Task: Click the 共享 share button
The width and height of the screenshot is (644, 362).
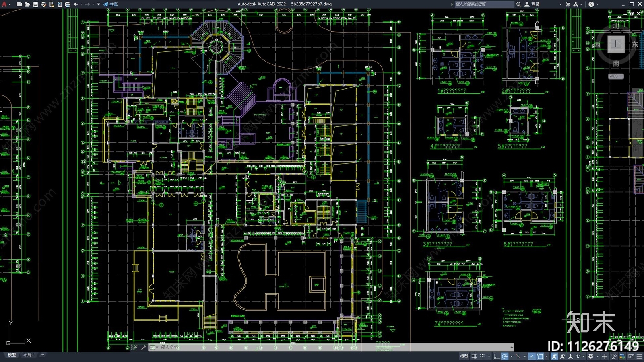Action: point(110,4)
